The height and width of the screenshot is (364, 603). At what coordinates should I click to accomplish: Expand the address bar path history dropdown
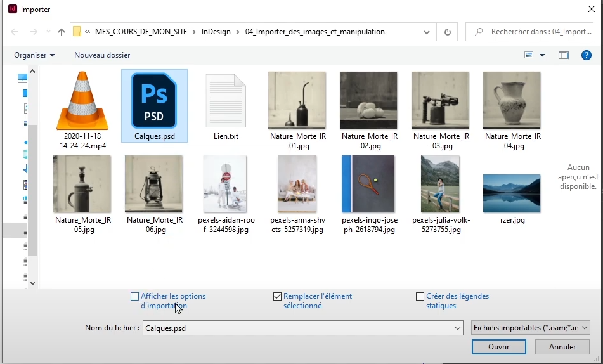tap(428, 32)
